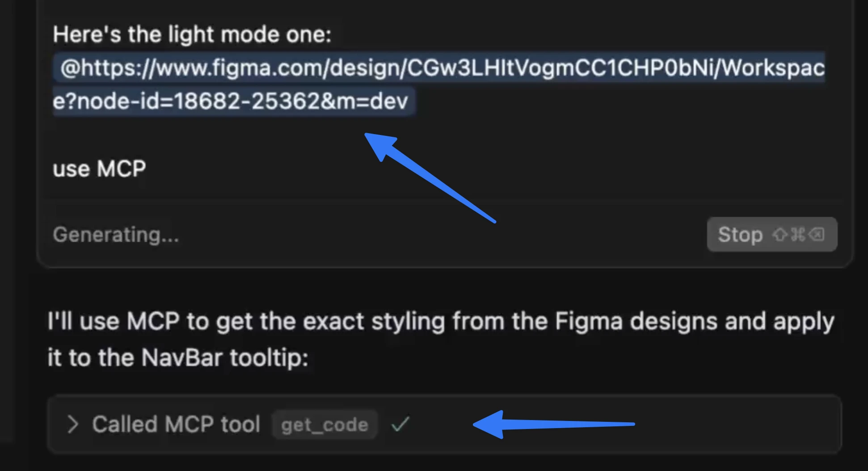The height and width of the screenshot is (471, 868).
Task: Click the Stop button
Action: point(740,235)
